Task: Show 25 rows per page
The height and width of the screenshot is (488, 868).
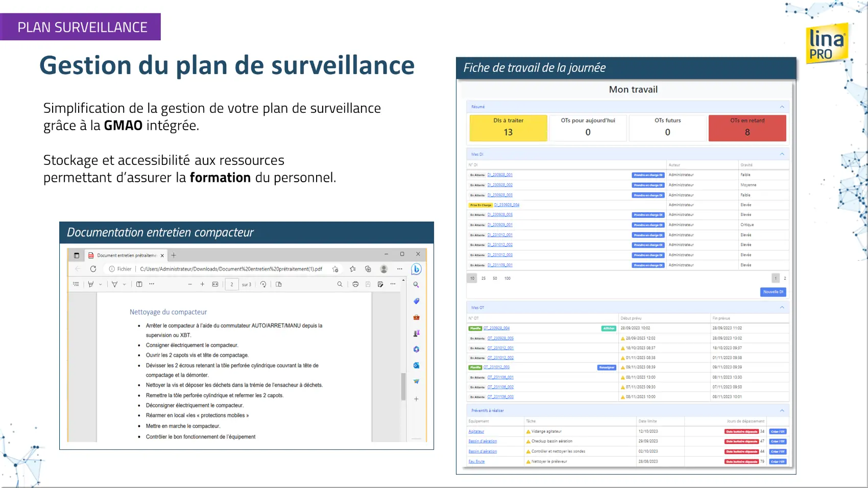Action: 484,278
